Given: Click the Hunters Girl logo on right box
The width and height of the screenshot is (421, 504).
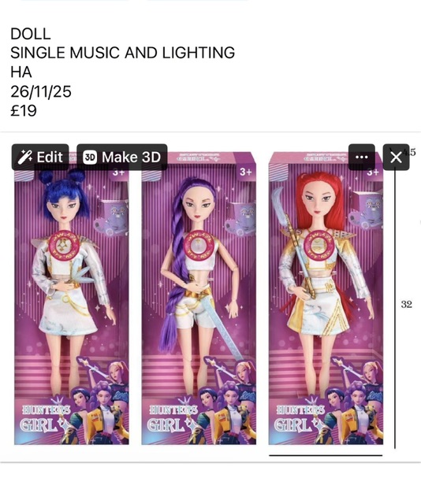Looking at the screenshot, I should (300, 417).
